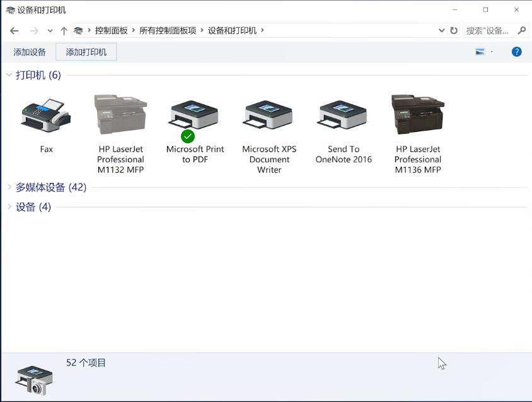Click the 添加设备 button
Image resolution: width=532 pixels, height=402 pixels.
tap(30, 52)
